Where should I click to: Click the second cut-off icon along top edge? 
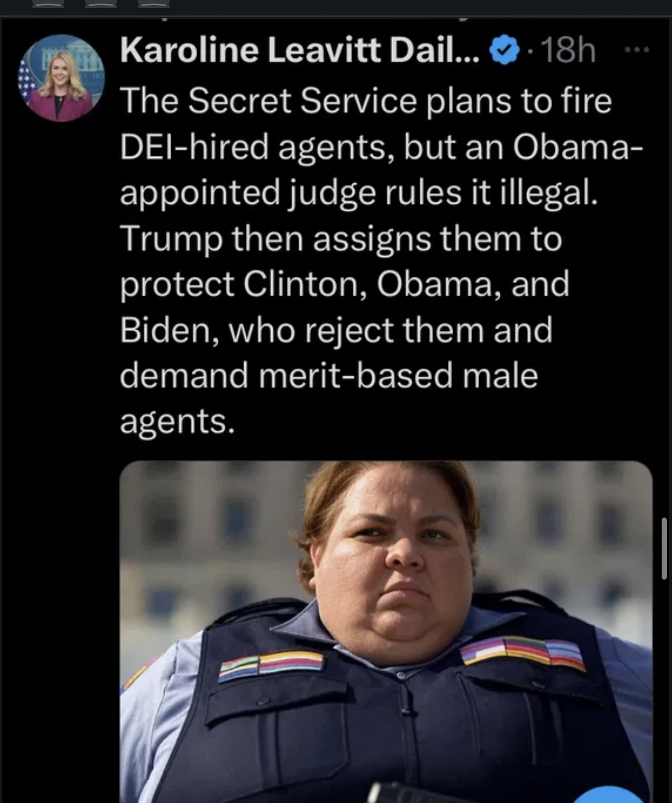point(101,4)
